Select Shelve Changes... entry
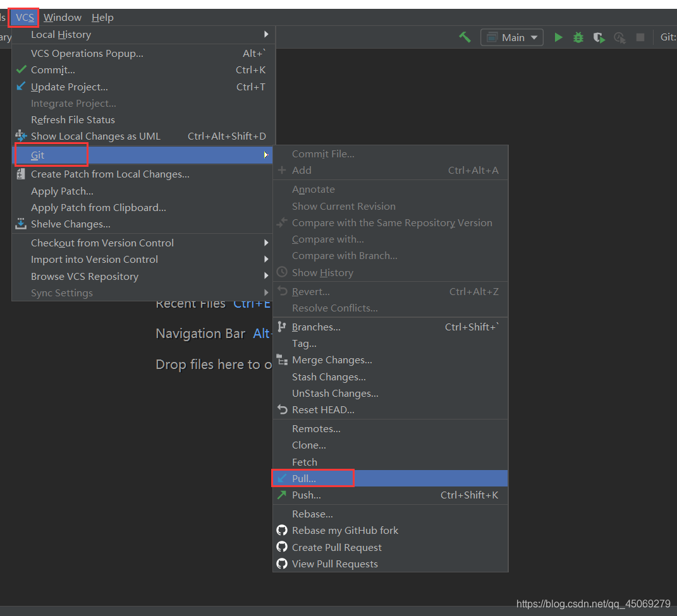Screen dimensions: 677x616 tap(143, 224)
